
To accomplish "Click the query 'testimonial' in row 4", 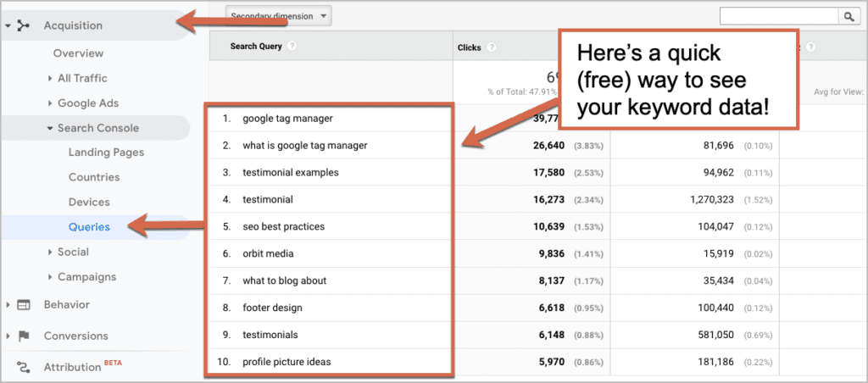I will pos(268,200).
